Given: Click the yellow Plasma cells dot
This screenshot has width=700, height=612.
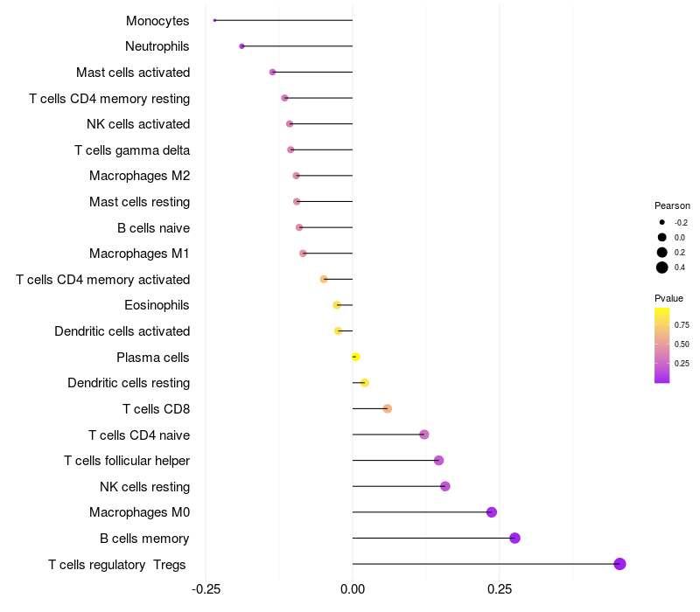Looking at the screenshot, I should click(355, 357).
